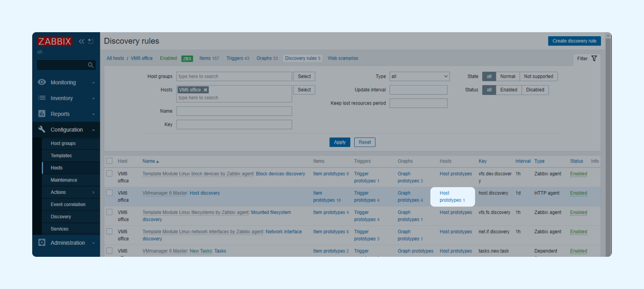This screenshot has width=644, height=289.
Task: Click the vertical scrollbar on the right
Action: pyautogui.click(x=608, y=145)
